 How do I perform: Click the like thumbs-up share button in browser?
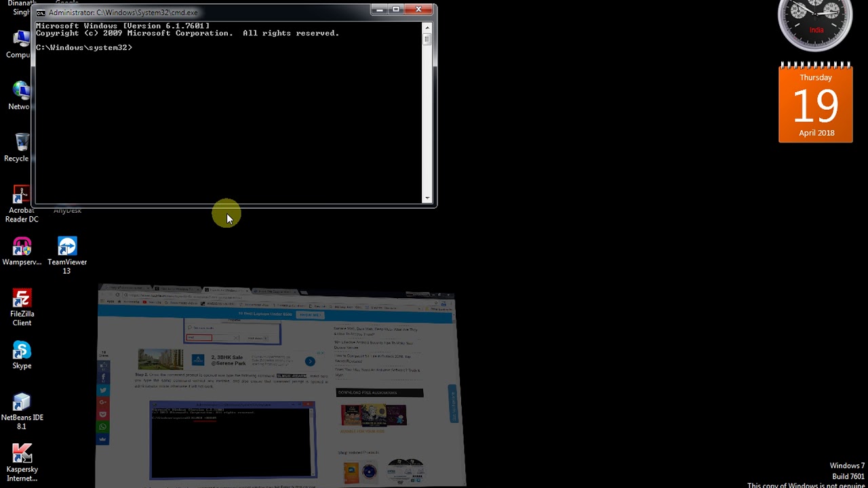click(103, 365)
